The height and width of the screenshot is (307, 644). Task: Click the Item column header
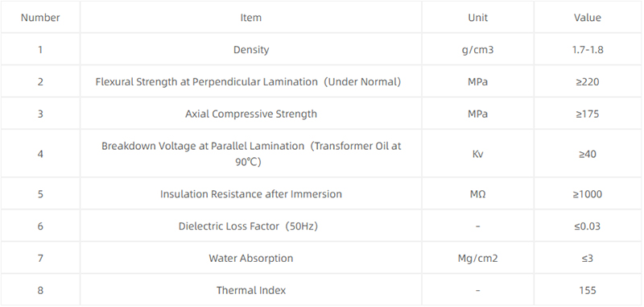tap(250, 17)
